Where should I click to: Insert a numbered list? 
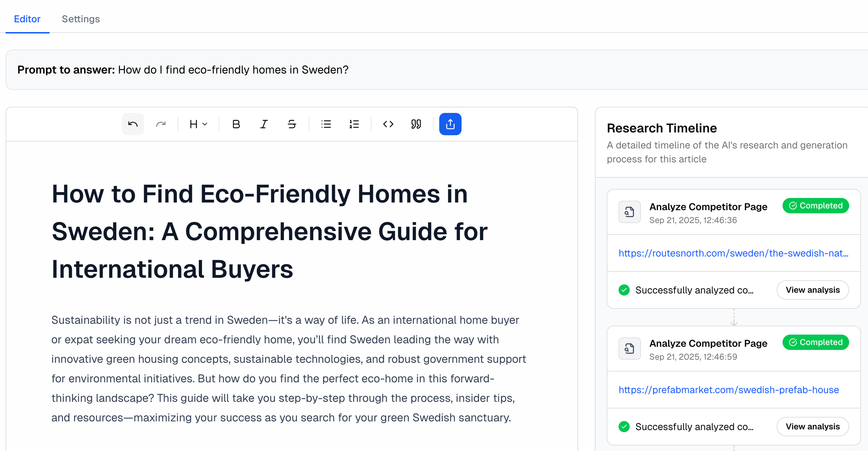click(354, 124)
